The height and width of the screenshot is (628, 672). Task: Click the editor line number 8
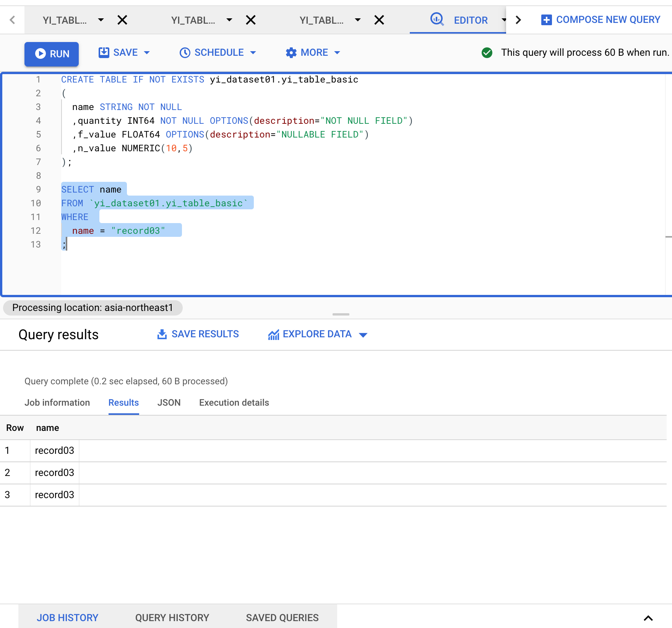click(x=38, y=176)
